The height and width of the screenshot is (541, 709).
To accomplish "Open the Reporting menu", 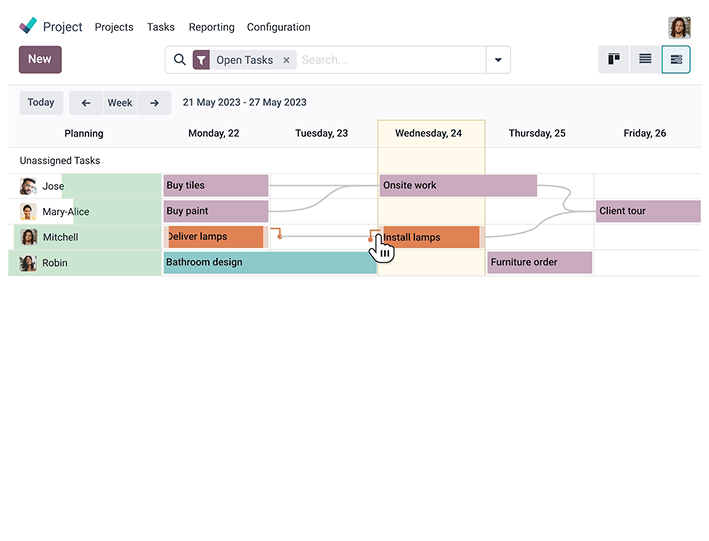I will click(x=211, y=27).
